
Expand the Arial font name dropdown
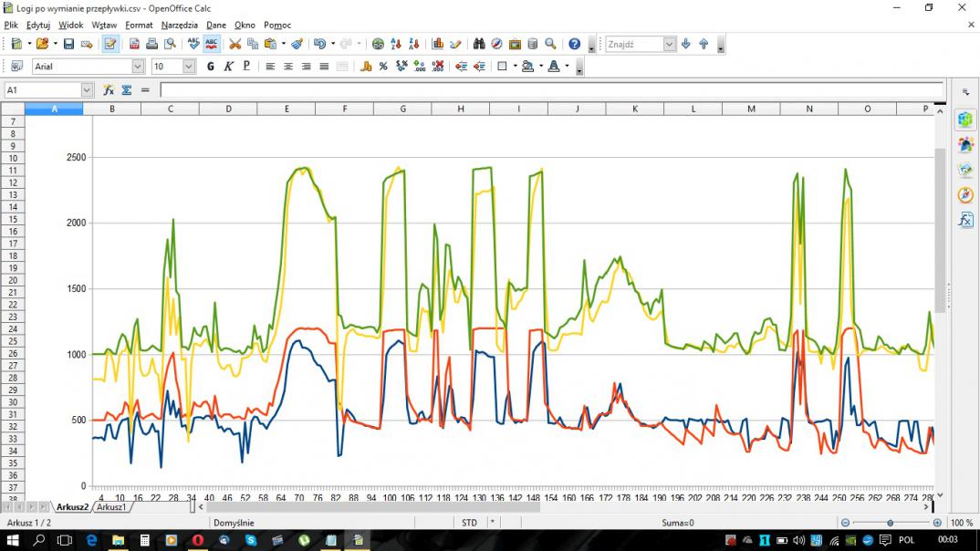pyautogui.click(x=138, y=67)
